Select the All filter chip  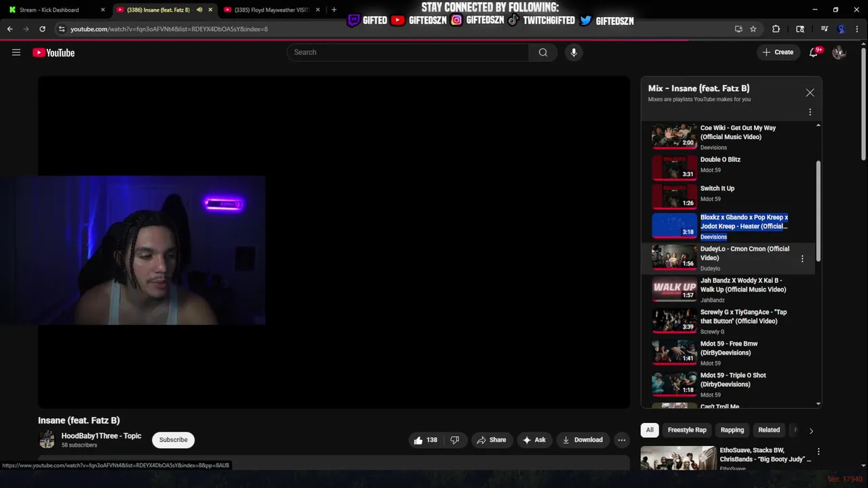[650, 430]
